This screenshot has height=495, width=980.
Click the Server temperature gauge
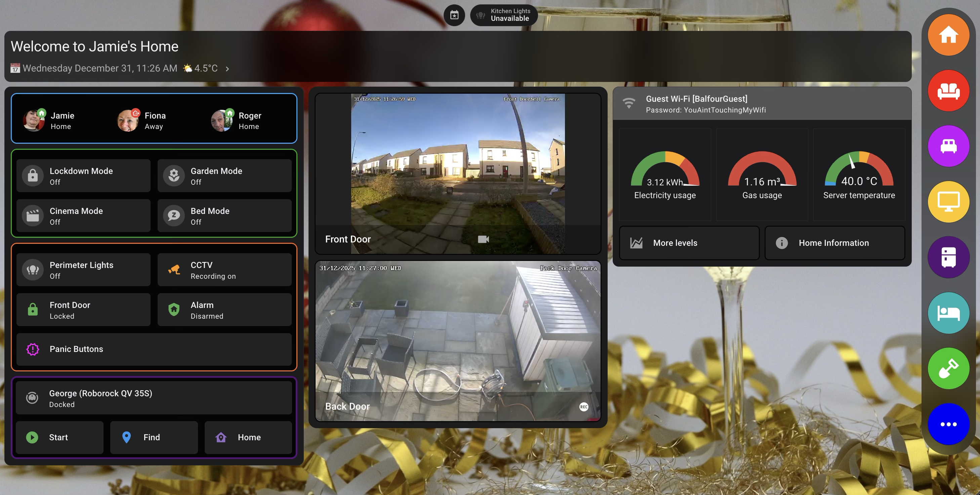coord(859,175)
